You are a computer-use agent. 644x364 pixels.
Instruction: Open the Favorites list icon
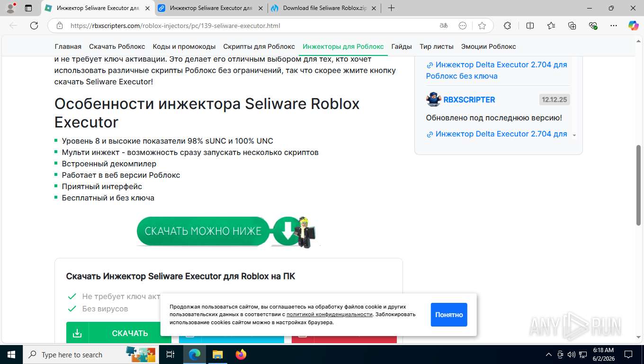(x=551, y=26)
